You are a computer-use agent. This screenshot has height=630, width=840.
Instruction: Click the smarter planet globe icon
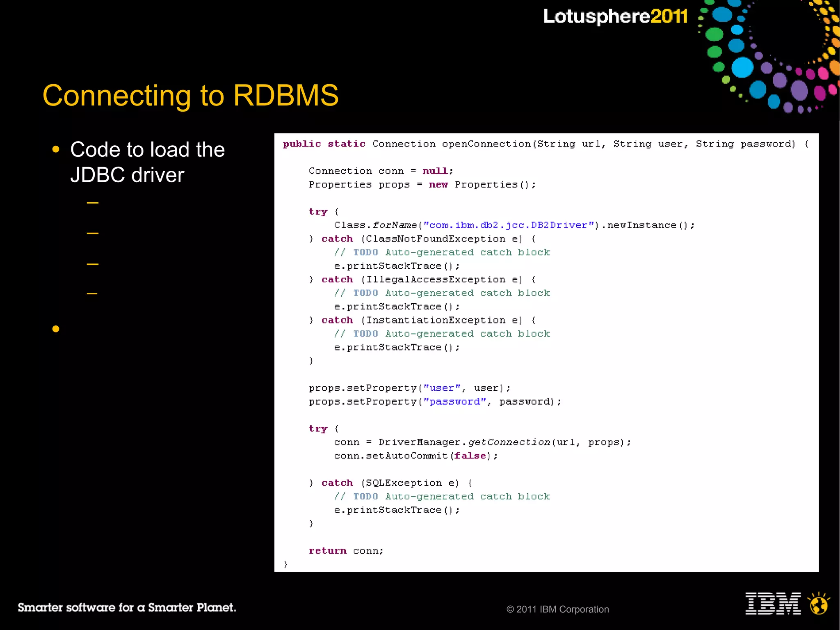819,603
